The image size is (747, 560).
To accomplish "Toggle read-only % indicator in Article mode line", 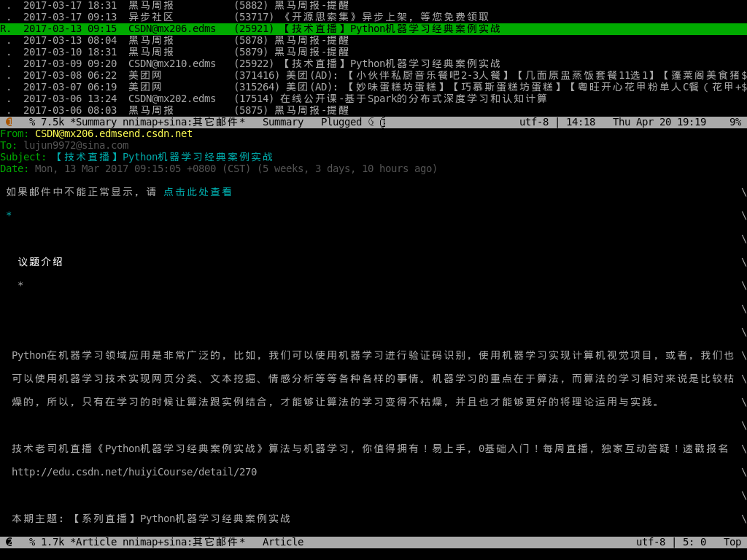I will 32,542.
